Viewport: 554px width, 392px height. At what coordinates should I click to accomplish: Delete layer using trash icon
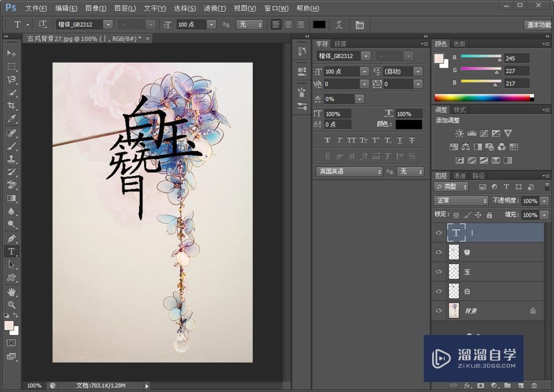coord(534,386)
